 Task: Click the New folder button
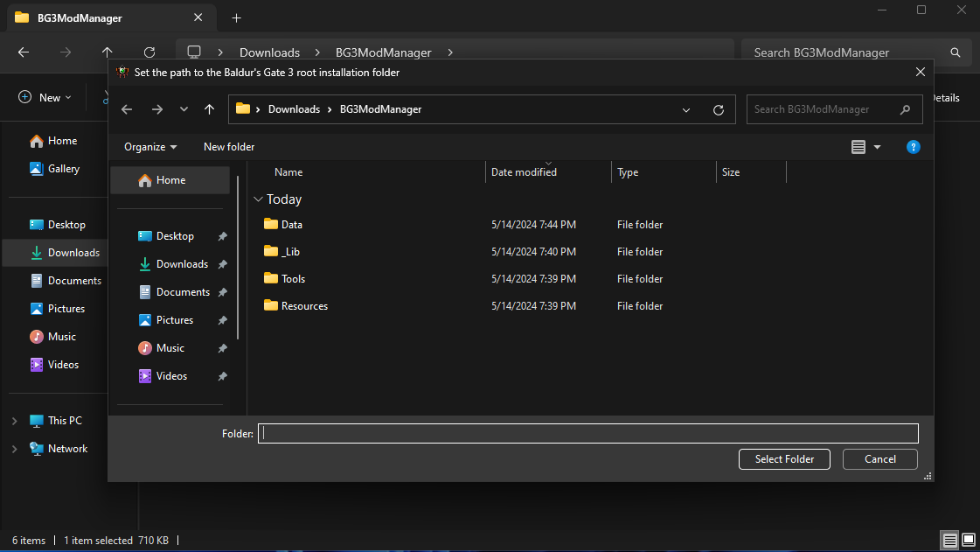tap(229, 147)
